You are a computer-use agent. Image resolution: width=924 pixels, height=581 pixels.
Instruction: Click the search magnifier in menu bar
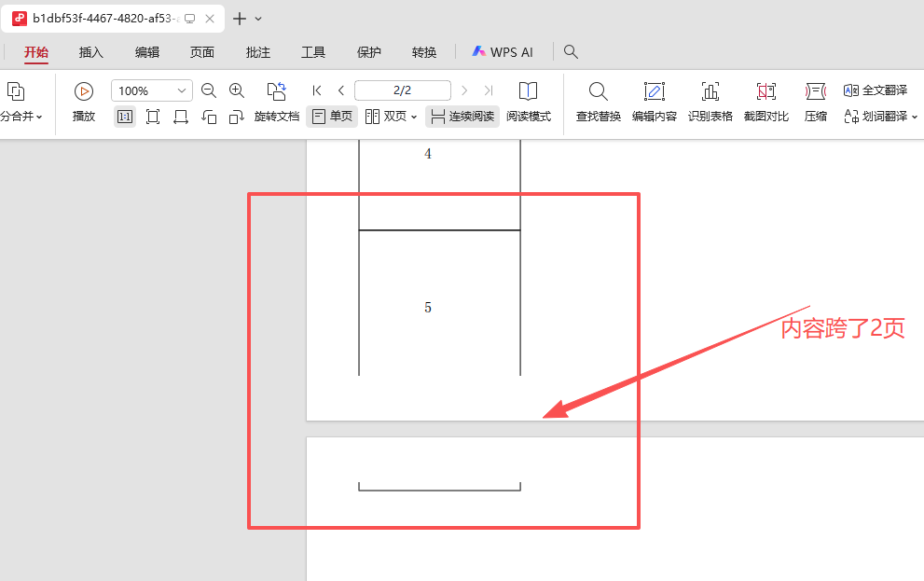point(571,52)
